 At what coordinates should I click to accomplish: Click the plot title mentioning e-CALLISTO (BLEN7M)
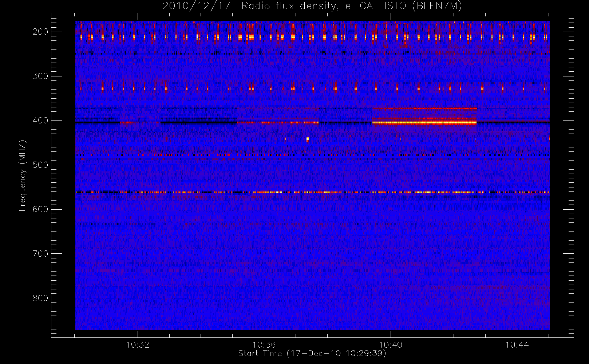[x=312, y=6]
